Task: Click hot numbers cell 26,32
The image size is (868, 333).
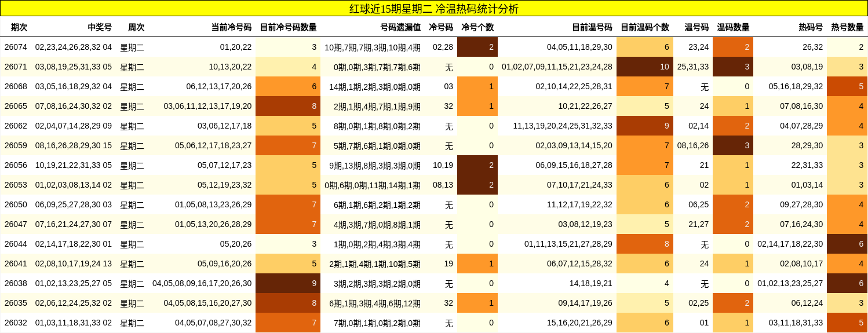Action: tap(813, 47)
